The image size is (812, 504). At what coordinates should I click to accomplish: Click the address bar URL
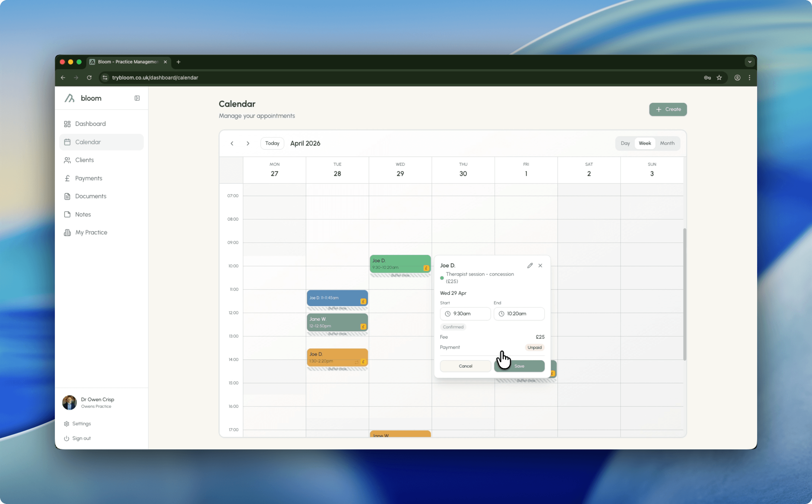(x=155, y=78)
